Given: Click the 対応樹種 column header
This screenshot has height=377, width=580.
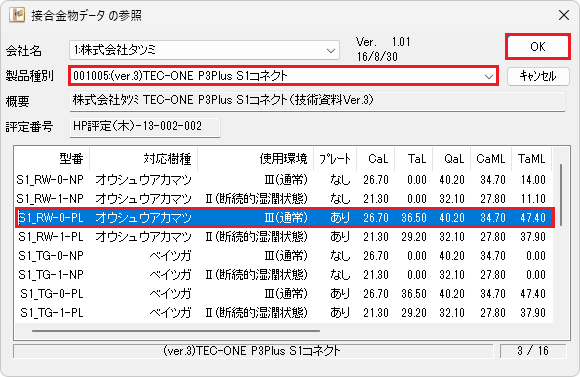Looking at the screenshot, I should click(144, 159).
